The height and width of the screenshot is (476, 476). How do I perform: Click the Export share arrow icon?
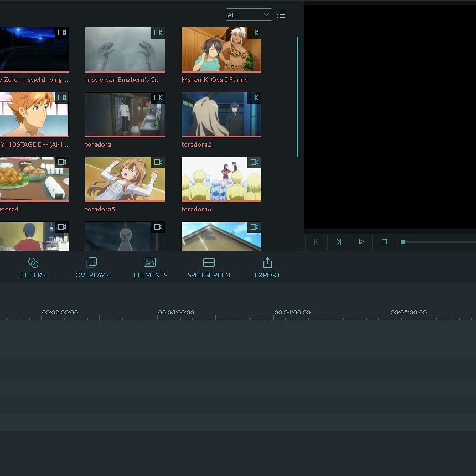pyautogui.click(x=267, y=262)
